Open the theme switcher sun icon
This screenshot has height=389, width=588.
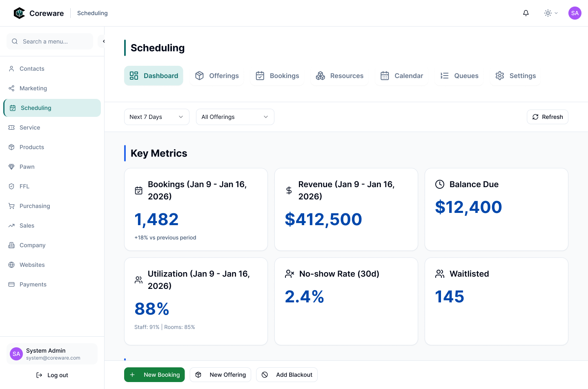click(x=548, y=13)
